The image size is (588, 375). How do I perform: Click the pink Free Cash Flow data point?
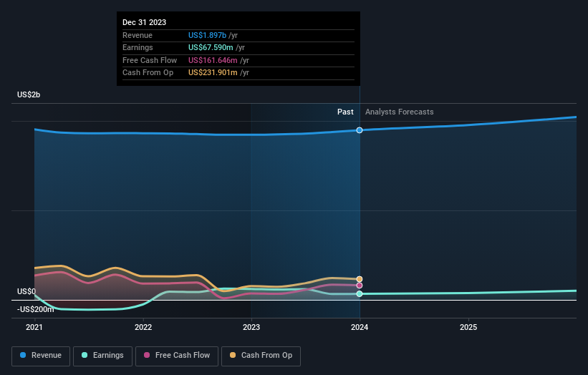point(360,286)
